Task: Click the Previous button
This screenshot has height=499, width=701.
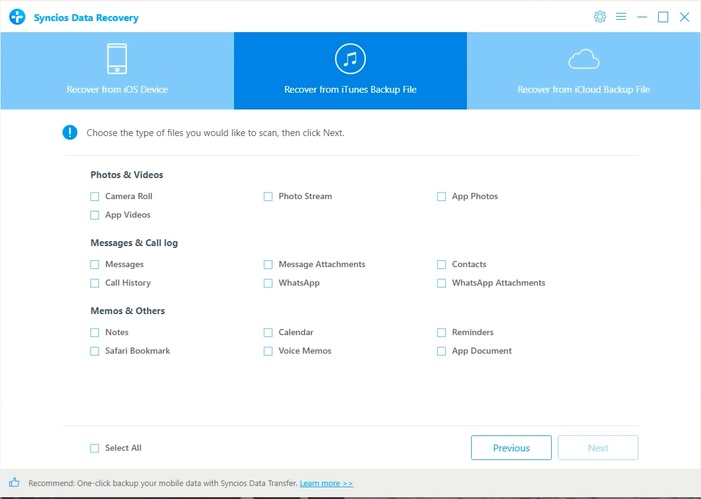Action: click(x=511, y=448)
